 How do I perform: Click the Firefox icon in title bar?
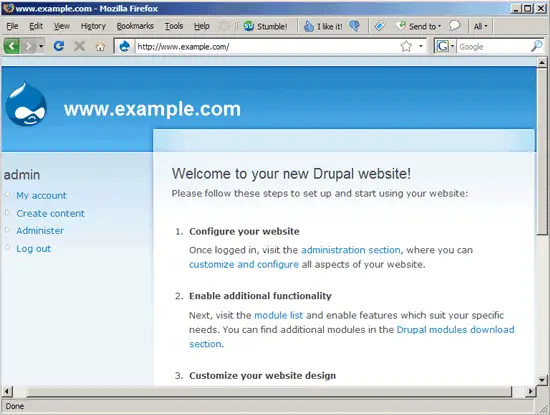coord(8,8)
